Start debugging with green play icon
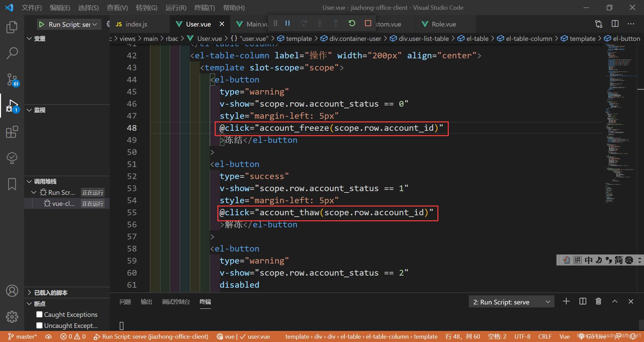 (42, 24)
